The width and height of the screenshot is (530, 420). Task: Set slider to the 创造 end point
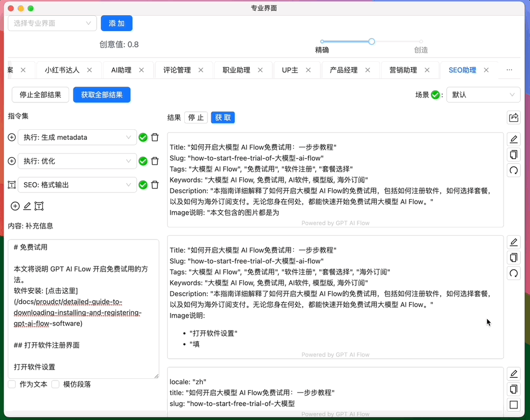421,42
